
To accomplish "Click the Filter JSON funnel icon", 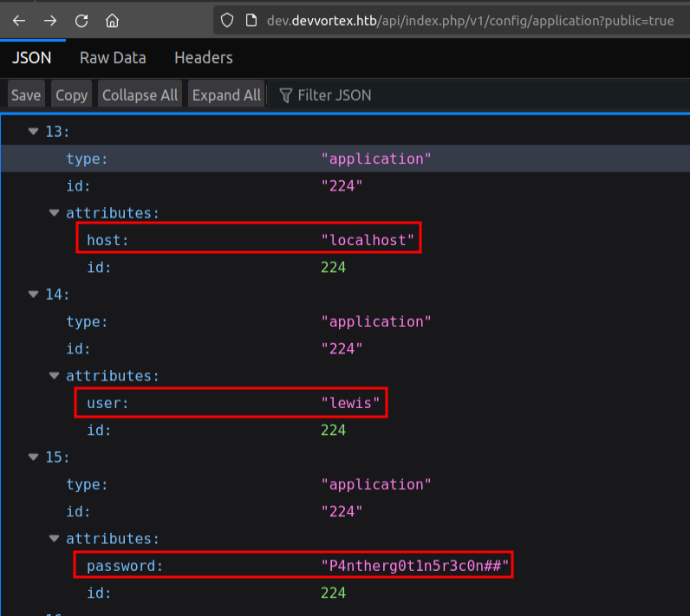I will [285, 95].
